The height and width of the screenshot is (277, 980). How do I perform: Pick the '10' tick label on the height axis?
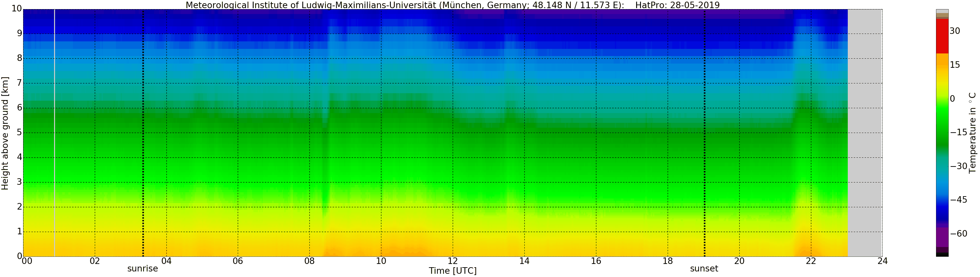point(16,9)
